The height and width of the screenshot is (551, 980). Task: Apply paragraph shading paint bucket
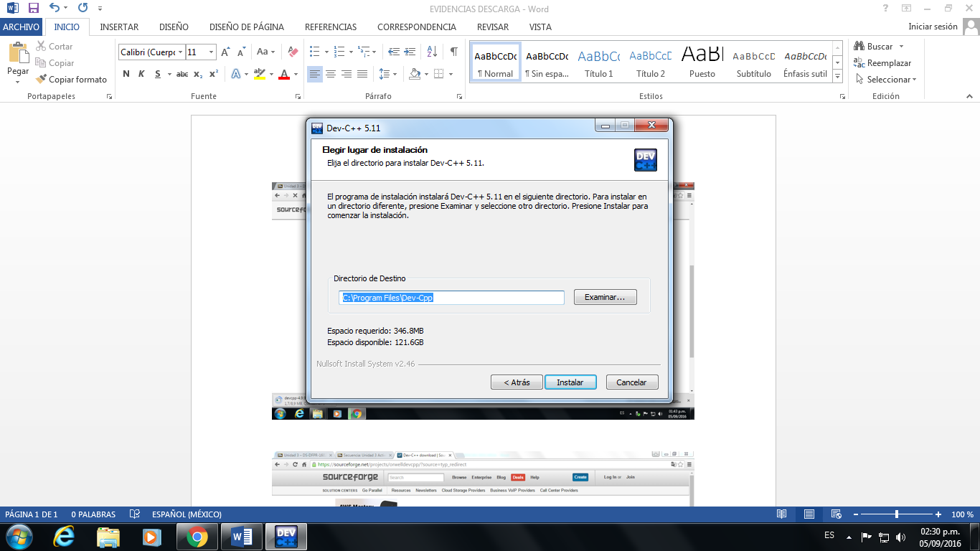415,74
